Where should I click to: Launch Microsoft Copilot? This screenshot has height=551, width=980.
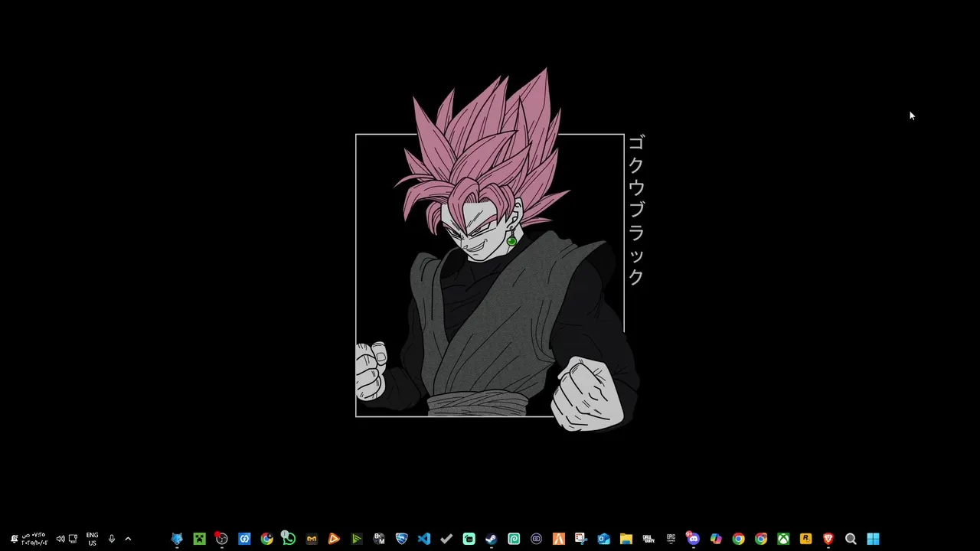[x=716, y=539]
